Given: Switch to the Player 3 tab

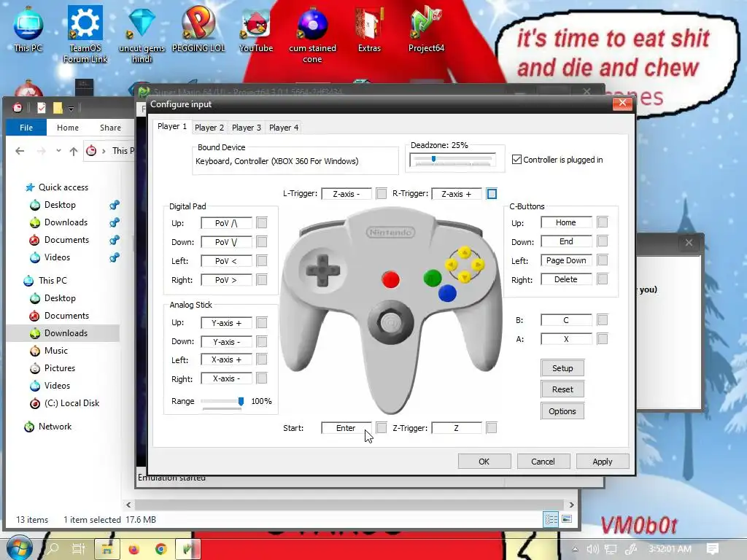Looking at the screenshot, I should coord(247,128).
